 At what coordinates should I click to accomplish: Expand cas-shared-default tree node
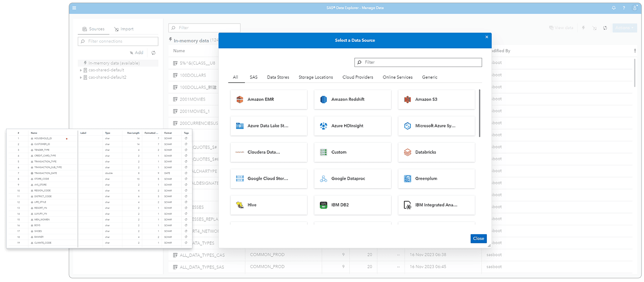[81, 70]
